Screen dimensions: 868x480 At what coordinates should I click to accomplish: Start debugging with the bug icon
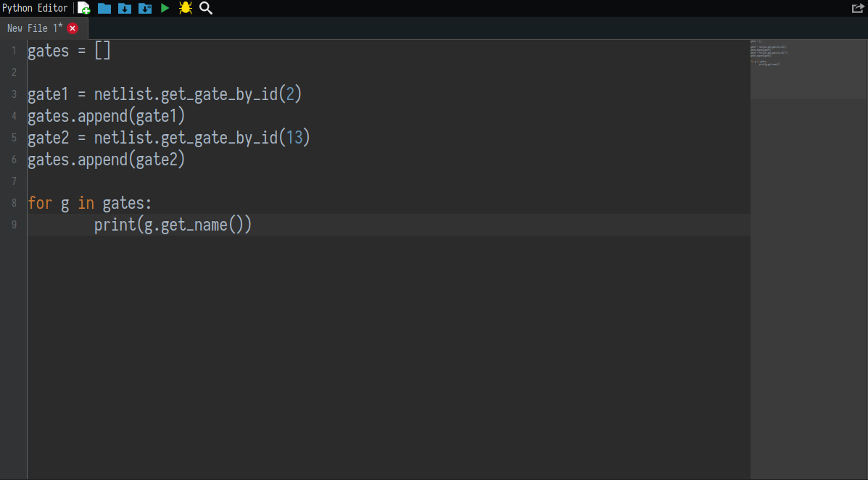[185, 8]
